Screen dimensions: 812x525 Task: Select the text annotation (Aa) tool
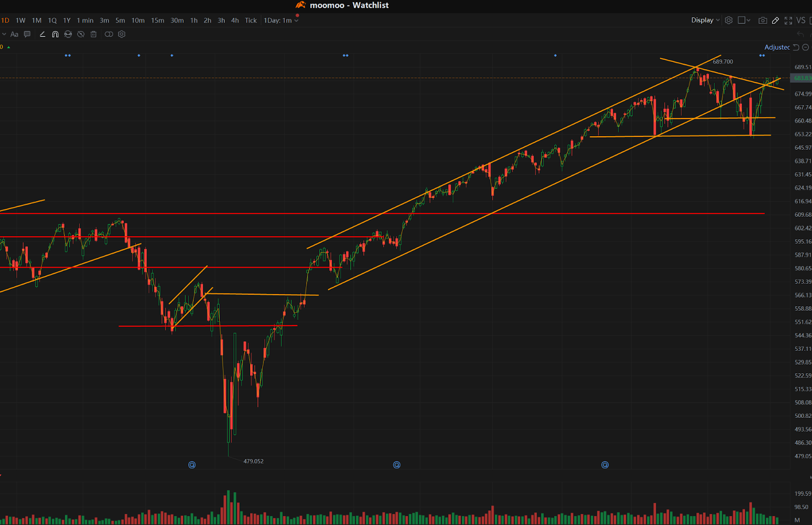[x=14, y=35]
